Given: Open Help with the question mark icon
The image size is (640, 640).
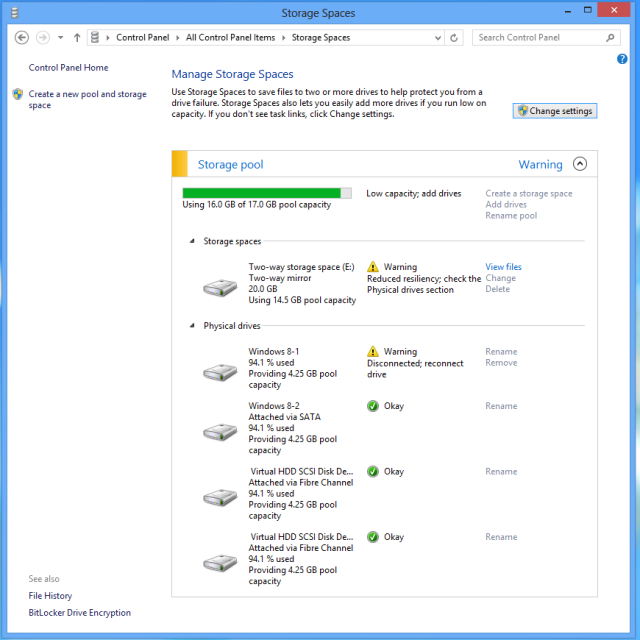Looking at the screenshot, I should click(x=622, y=59).
